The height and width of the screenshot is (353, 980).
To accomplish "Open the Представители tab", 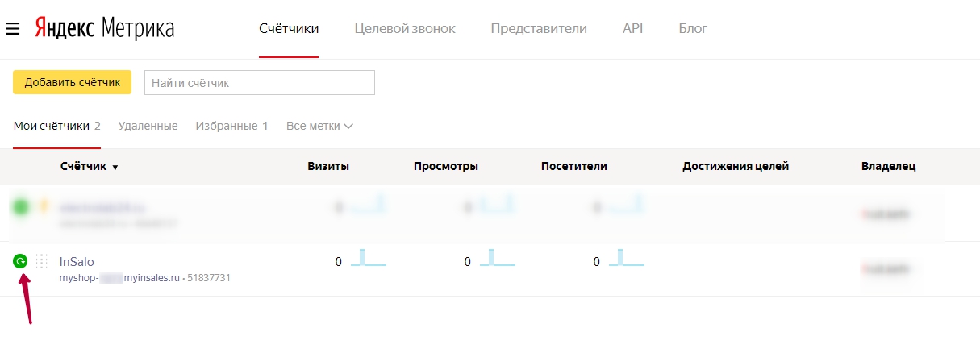I will tap(539, 29).
